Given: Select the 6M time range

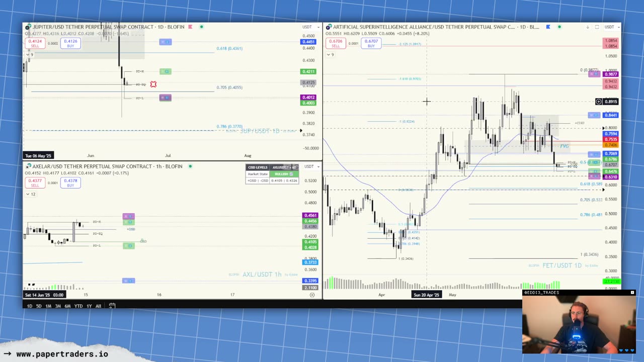Looking at the screenshot, I should 67,306.
